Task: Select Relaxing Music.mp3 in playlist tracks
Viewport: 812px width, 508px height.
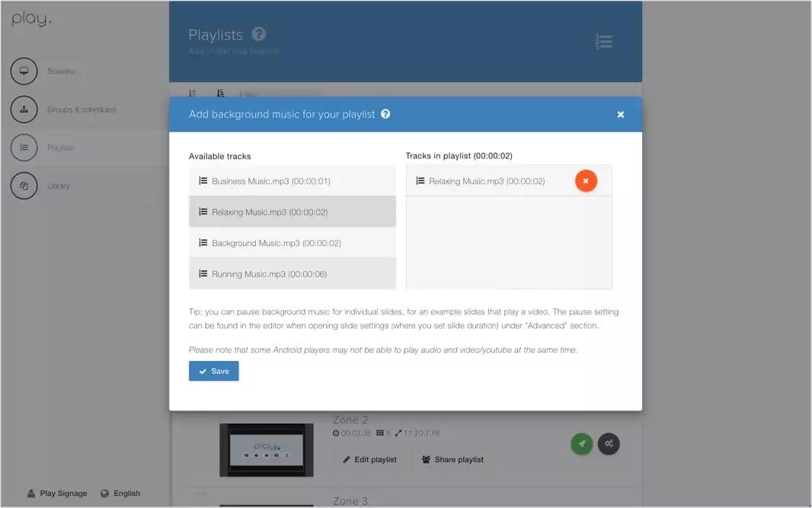Action: click(488, 181)
